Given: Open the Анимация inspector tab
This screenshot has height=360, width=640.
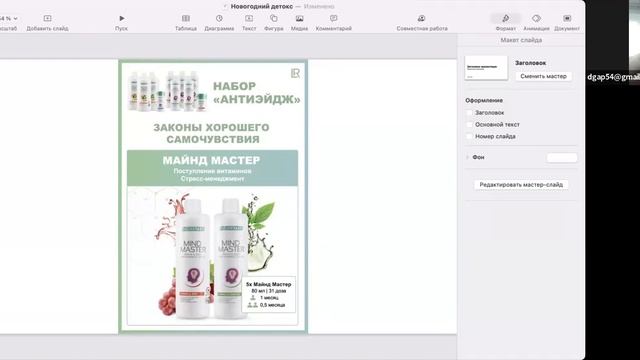Looking at the screenshot, I should [536, 18].
